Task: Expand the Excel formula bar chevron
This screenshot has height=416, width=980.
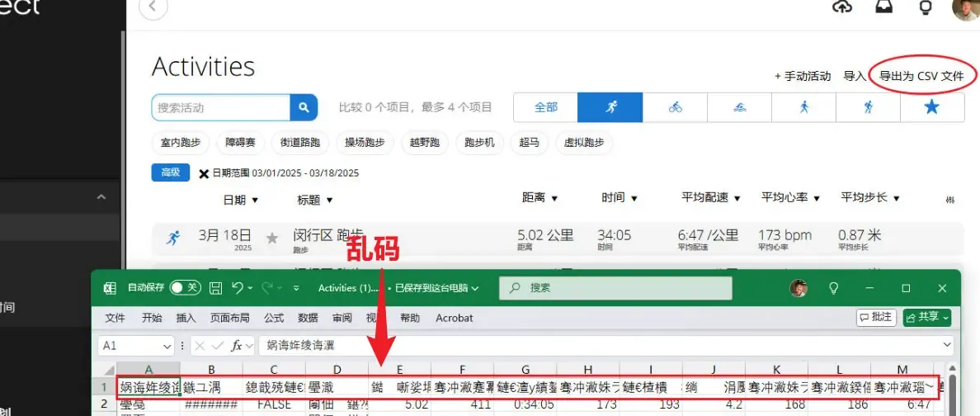Action: tap(947, 345)
